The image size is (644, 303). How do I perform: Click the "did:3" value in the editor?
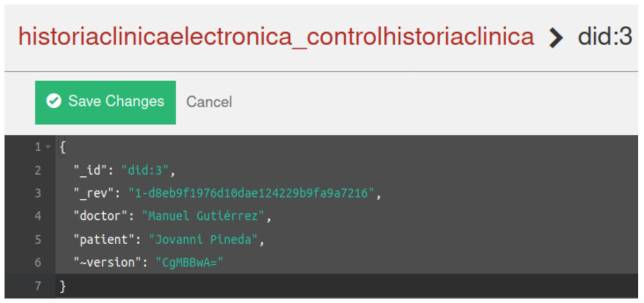coord(145,170)
